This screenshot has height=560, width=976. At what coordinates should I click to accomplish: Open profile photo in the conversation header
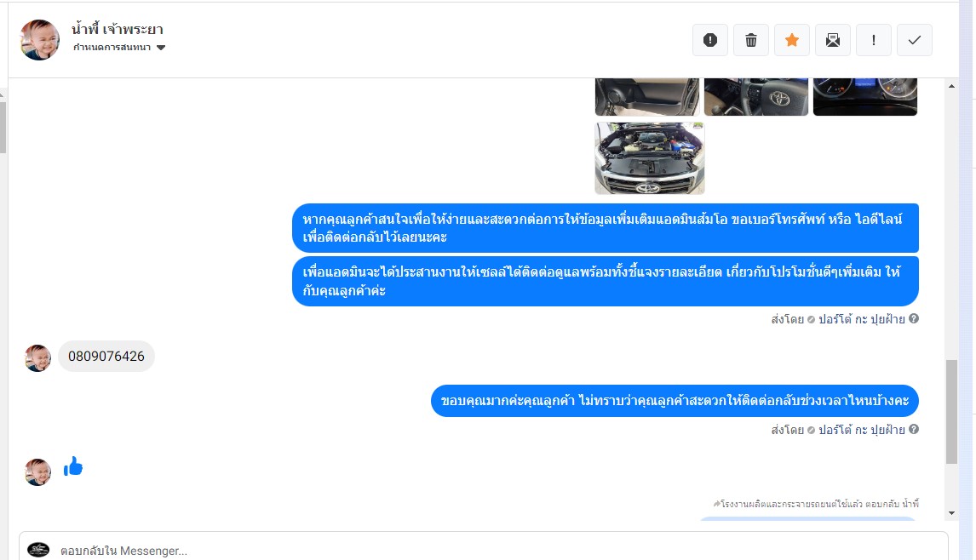pos(40,40)
